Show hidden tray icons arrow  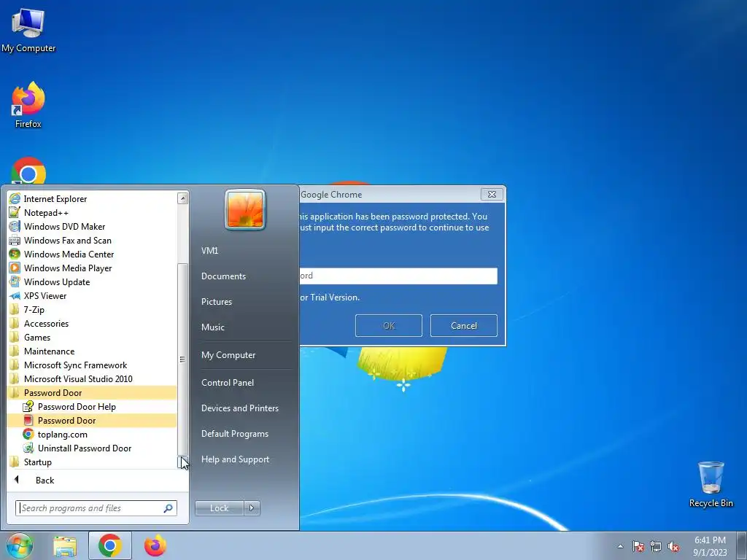[x=620, y=547]
